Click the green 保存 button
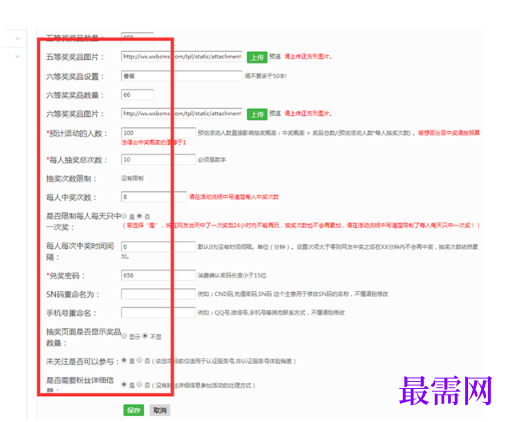511x422 pixels. tap(133, 410)
